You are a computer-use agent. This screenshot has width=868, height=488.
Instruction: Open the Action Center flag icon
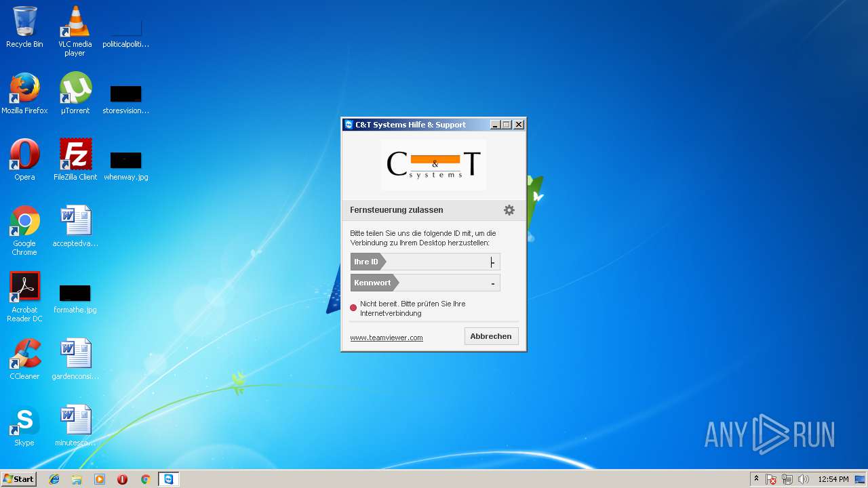pos(771,479)
